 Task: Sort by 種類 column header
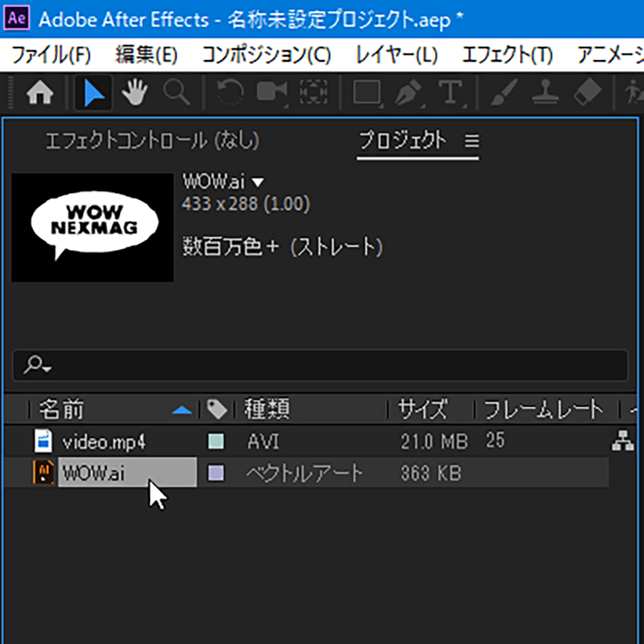[x=267, y=409]
